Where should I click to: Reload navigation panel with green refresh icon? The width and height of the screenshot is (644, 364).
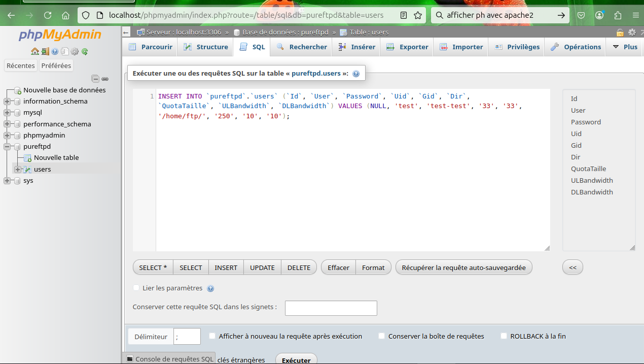point(85,51)
